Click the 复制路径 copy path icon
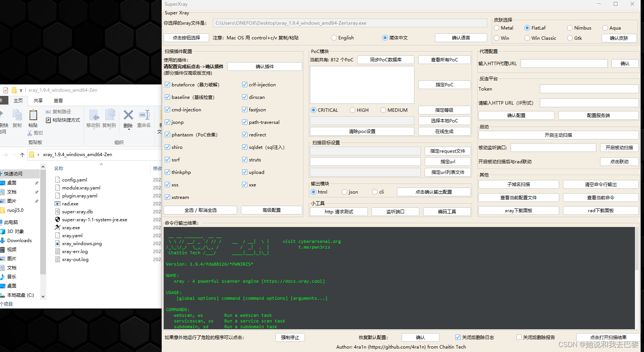This screenshot has height=352, width=644. [x=48, y=112]
